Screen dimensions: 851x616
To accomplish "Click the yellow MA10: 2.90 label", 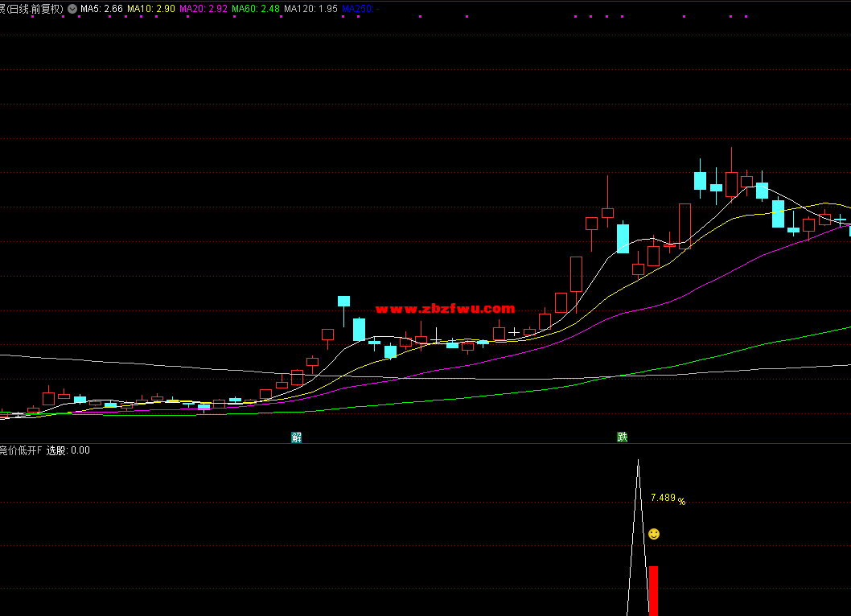I will 151,9.
